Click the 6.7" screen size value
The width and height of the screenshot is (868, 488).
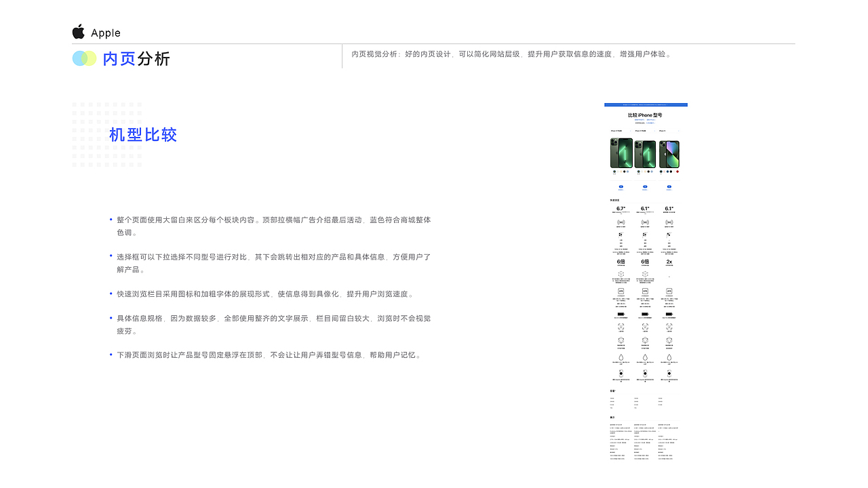[620, 208]
